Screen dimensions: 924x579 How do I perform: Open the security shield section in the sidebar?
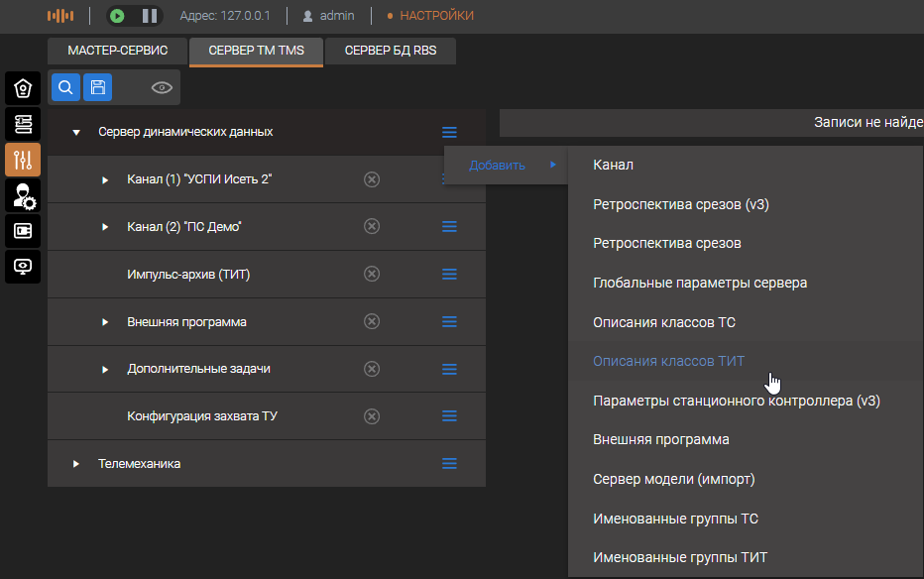23,89
